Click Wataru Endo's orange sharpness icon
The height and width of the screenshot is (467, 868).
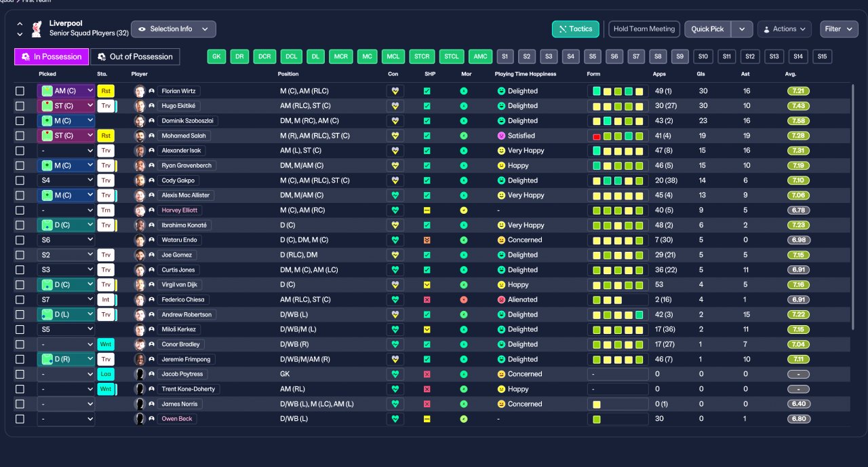coord(427,240)
